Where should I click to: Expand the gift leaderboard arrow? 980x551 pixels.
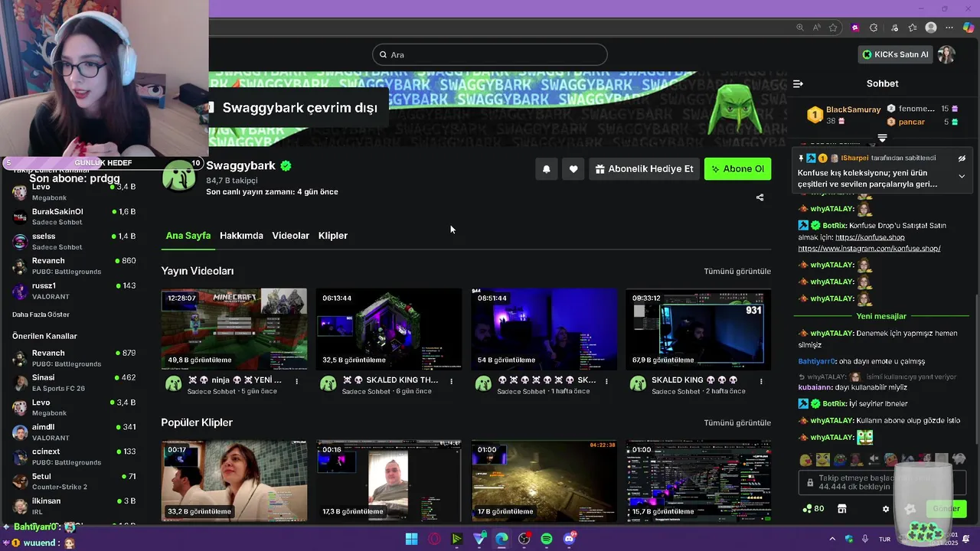click(882, 139)
